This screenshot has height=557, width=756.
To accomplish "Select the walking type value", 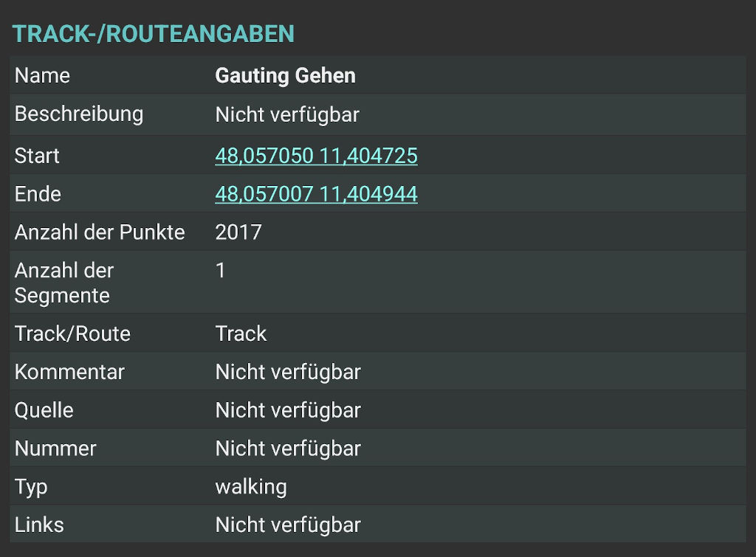I will tap(251, 487).
